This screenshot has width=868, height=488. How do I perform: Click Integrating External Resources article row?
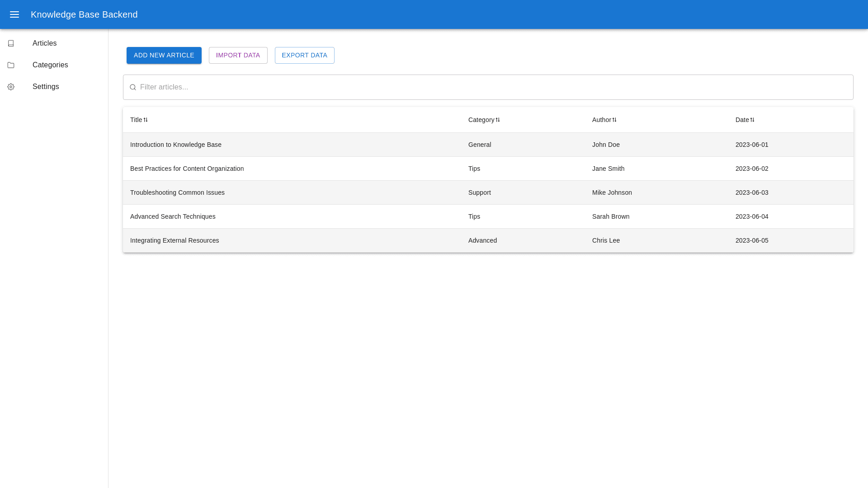(175, 240)
